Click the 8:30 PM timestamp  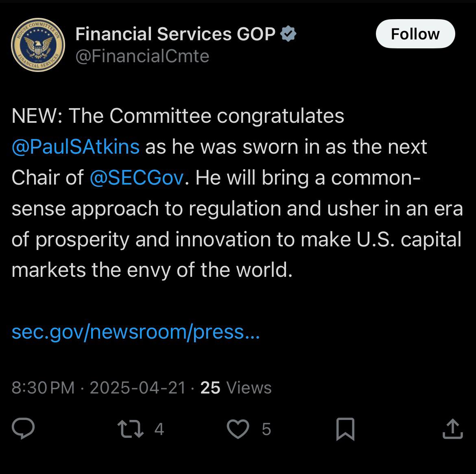pyautogui.click(x=43, y=387)
